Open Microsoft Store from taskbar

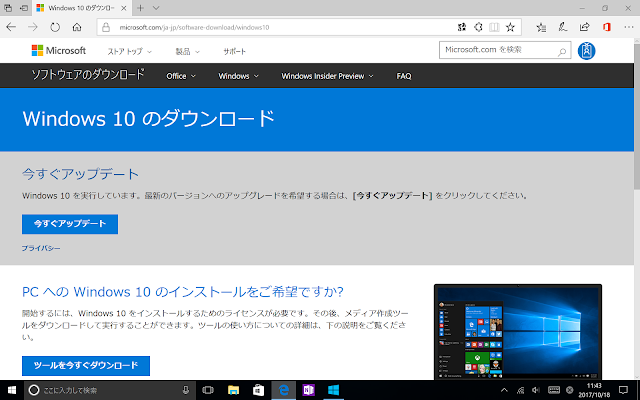258,390
